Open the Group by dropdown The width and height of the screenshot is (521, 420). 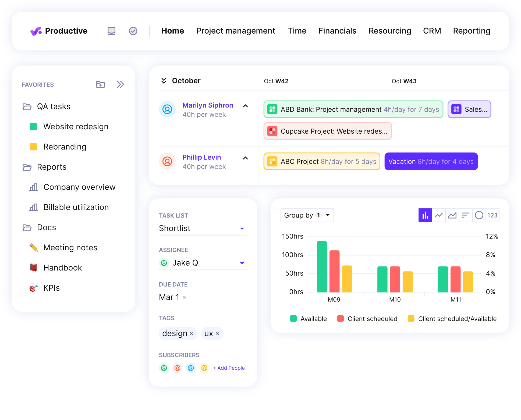[307, 215]
